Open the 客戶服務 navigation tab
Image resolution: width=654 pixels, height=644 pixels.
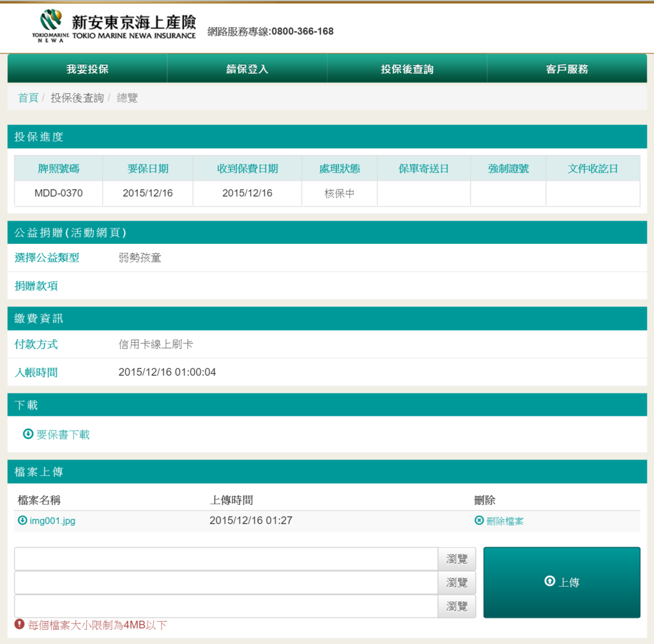(567, 68)
